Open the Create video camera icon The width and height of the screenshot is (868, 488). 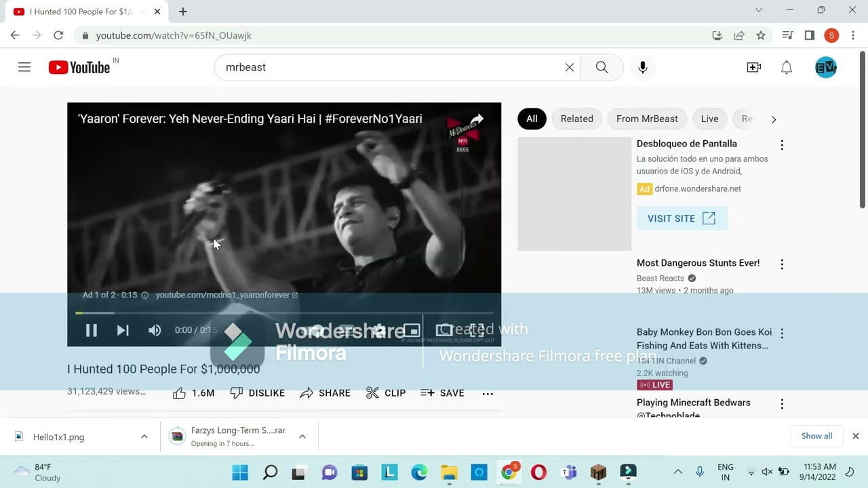pyautogui.click(x=754, y=67)
